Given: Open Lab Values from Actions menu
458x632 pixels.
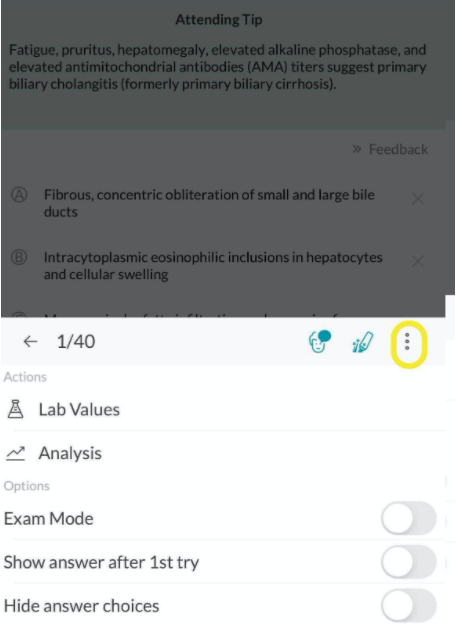Looking at the screenshot, I should click(79, 410).
